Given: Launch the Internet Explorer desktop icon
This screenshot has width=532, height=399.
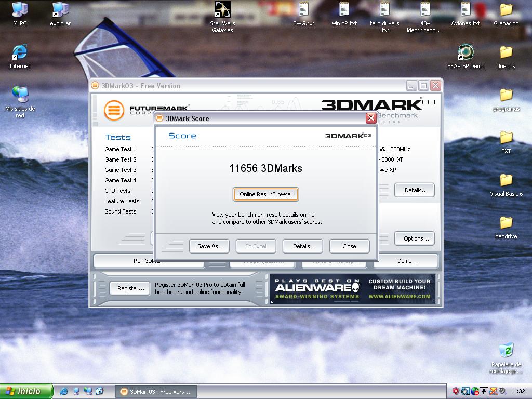Looking at the screenshot, I should (x=20, y=52).
